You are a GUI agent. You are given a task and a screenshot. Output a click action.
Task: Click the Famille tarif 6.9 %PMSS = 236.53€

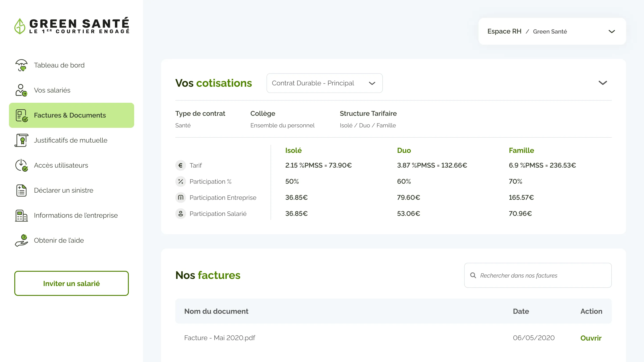tap(542, 165)
